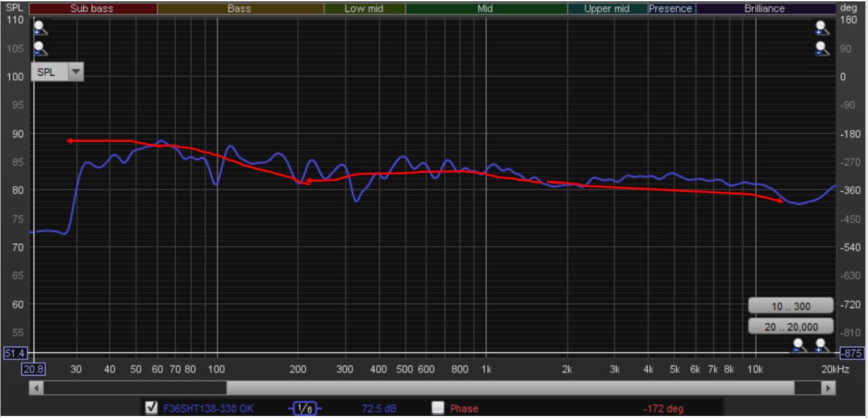The height and width of the screenshot is (418, 868).
Task: Zoom in the frequency axis magnifier
Action: pyautogui.click(x=821, y=346)
